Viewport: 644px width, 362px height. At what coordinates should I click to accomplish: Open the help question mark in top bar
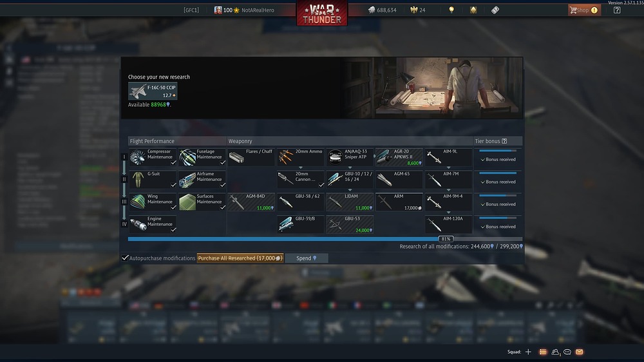[x=617, y=10]
